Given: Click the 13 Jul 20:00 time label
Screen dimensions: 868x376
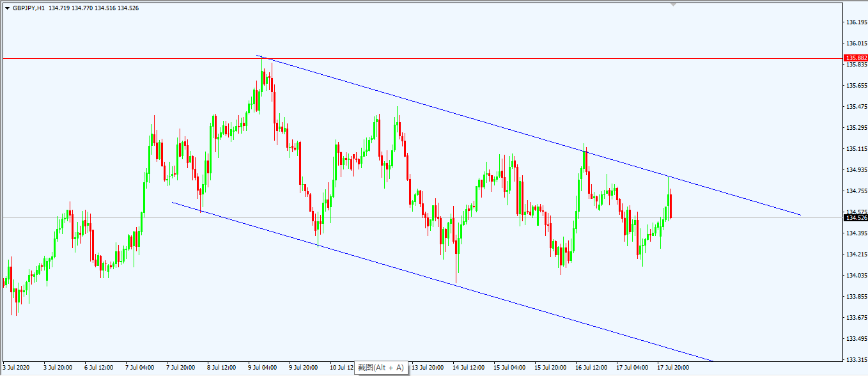Looking at the screenshot, I should click(x=428, y=368).
